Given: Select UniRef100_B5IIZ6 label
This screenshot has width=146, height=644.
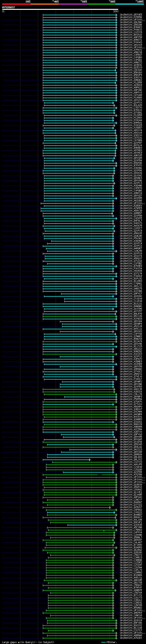Looking at the screenshot, I should [x=131, y=316].
